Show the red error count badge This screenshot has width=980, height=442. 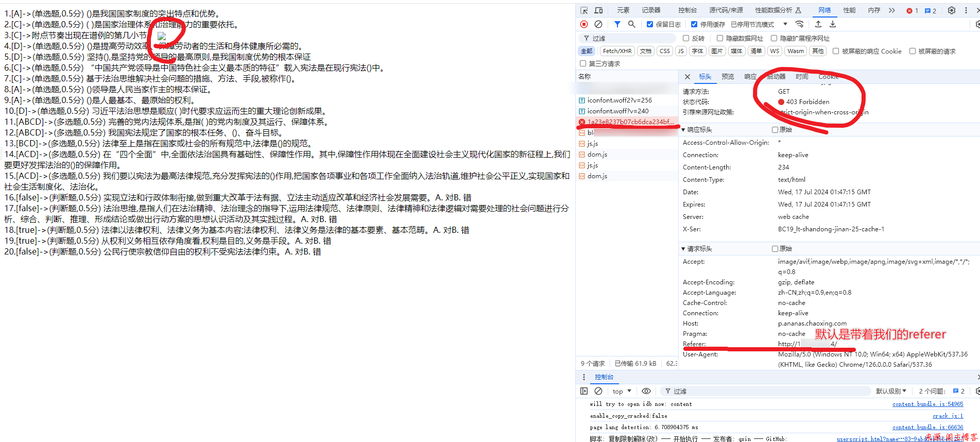click(913, 10)
